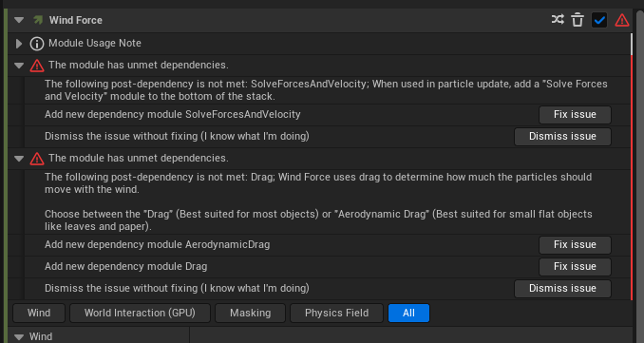The width and height of the screenshot is (644, 343).
Task: Dismiss the SolveForcesAndVelocity issue
Action: (562, 137)
